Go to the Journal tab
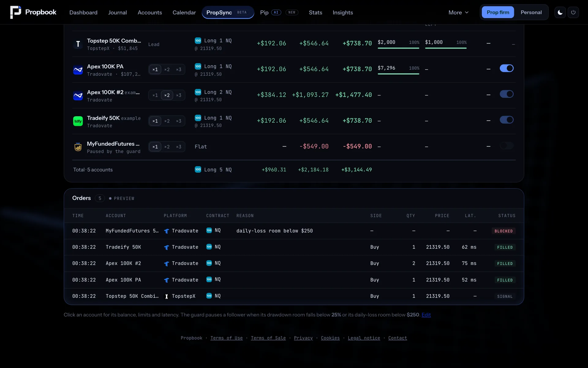This screenshot has height=368, width=588. coord(117,12)
